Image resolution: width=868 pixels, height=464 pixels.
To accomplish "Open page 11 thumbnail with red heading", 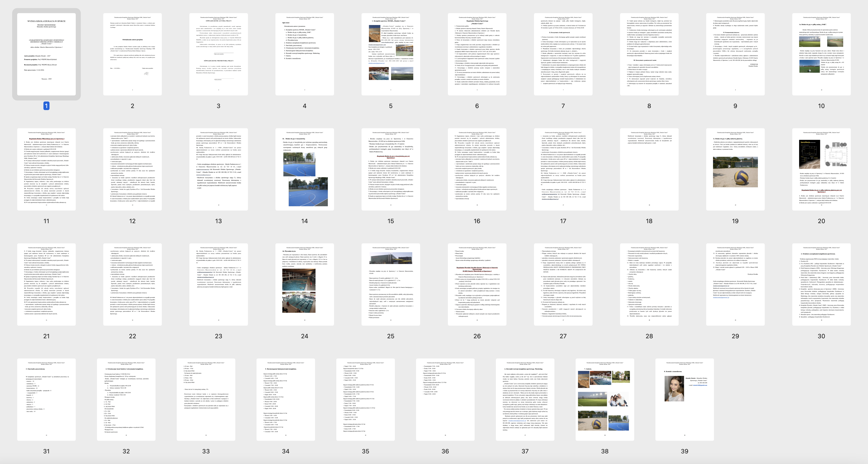I will pyautogui.click(x=46, y=169).
